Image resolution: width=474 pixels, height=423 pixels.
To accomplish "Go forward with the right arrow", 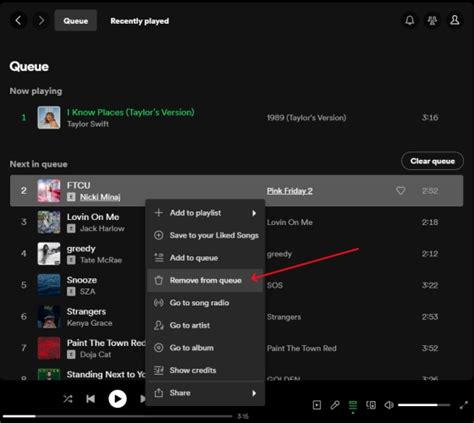I will pyautogui.click(x=41, y=21).
